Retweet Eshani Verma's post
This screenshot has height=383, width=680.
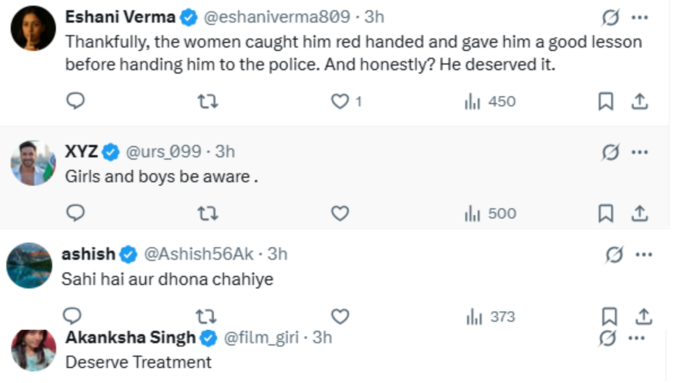[x=208, y=101]
